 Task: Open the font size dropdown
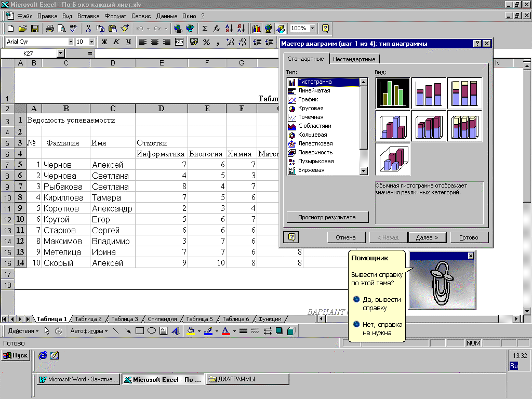tap(91, 42)
